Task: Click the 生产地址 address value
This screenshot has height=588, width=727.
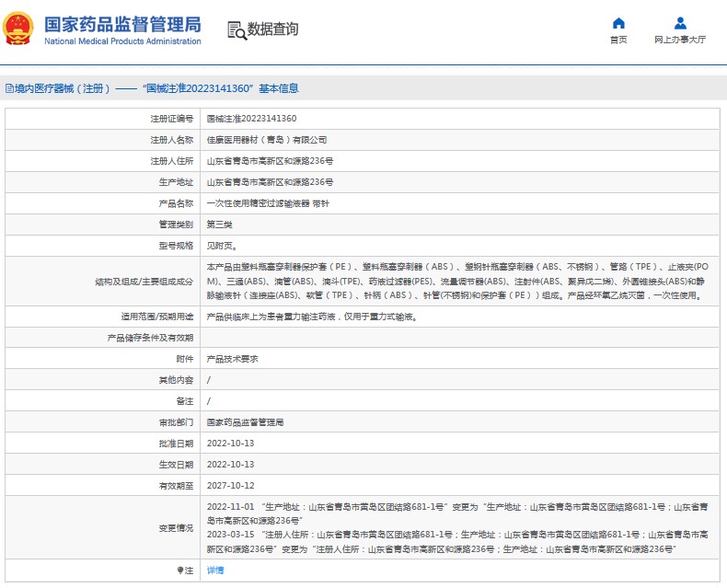Action: [x=270, y=182]
